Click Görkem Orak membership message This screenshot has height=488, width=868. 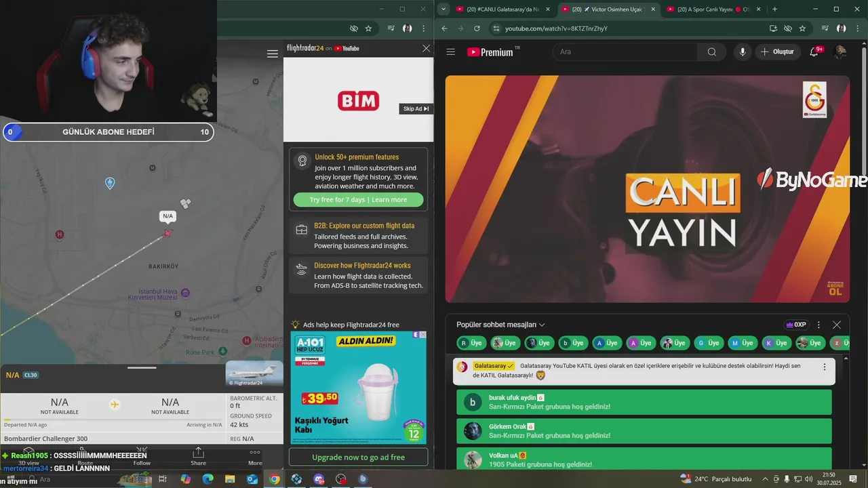644,431
